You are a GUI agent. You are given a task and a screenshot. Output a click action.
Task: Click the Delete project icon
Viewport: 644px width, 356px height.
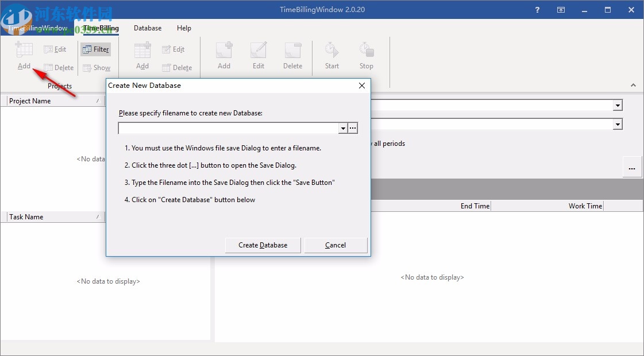tap(58, 67)
